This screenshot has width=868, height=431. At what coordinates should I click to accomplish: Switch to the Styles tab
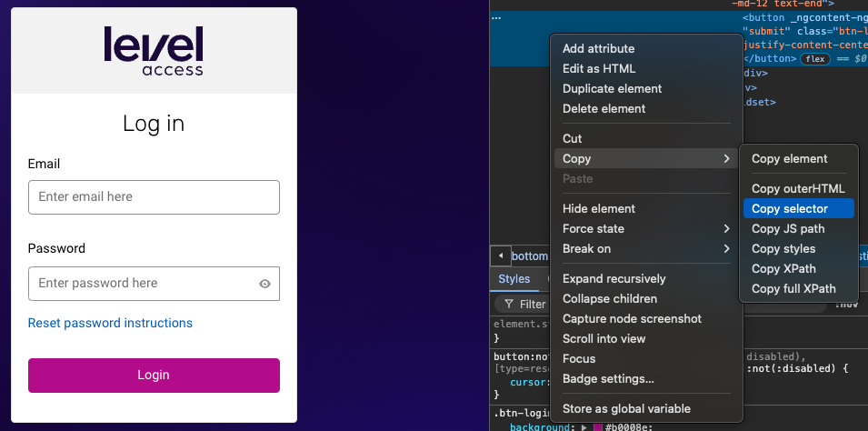pyautogui.click(x=514, y=279)
